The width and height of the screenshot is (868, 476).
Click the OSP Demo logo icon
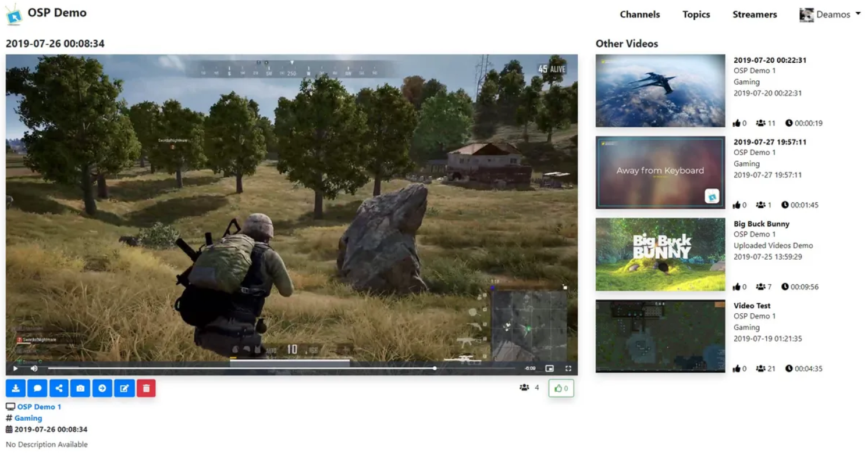14,15
